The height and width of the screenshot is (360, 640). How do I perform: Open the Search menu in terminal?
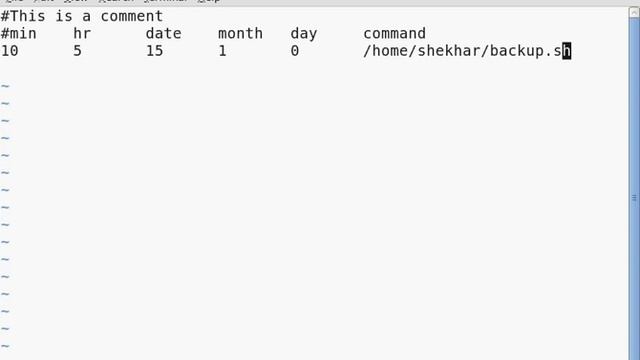click(116, 1)
